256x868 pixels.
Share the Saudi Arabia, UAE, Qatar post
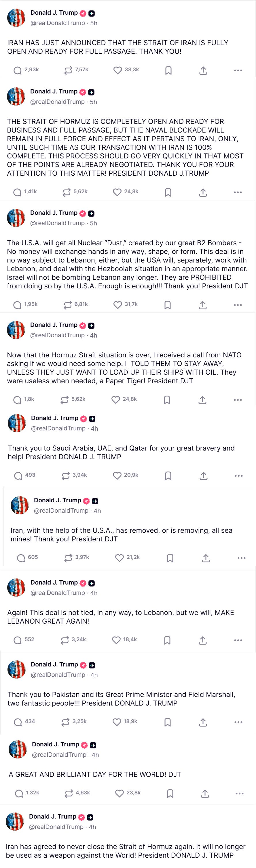click(203, 476)
